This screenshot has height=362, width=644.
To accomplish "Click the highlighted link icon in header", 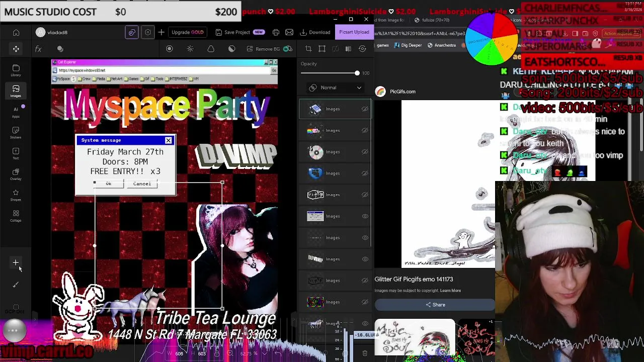I will pos(132,32).
